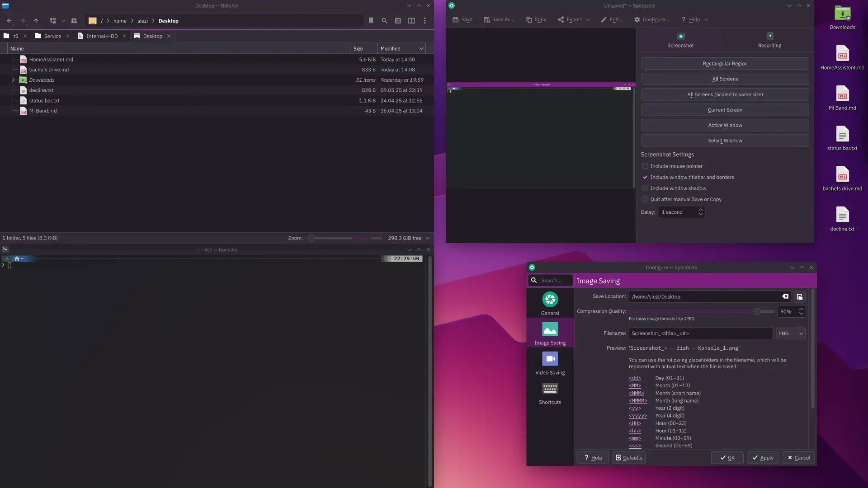
Task: Enable Include window shadow
Action: click(645, 188)
